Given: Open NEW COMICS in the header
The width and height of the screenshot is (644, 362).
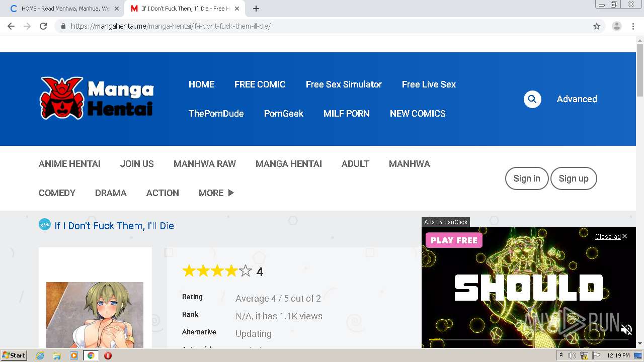Looking at the screenshot, I should 418,114.
